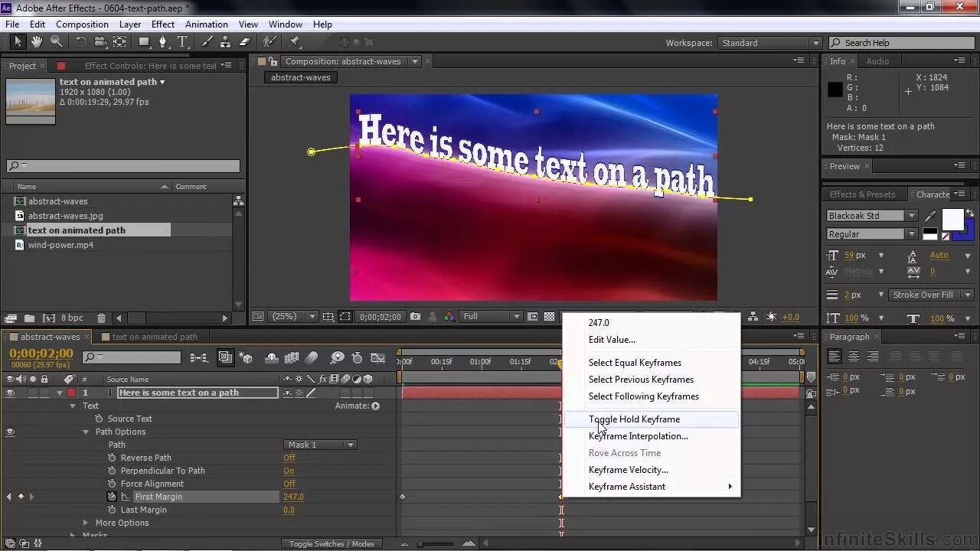Click Toggle Switches / Modes button
980x551 pixels.
(332, 543)
